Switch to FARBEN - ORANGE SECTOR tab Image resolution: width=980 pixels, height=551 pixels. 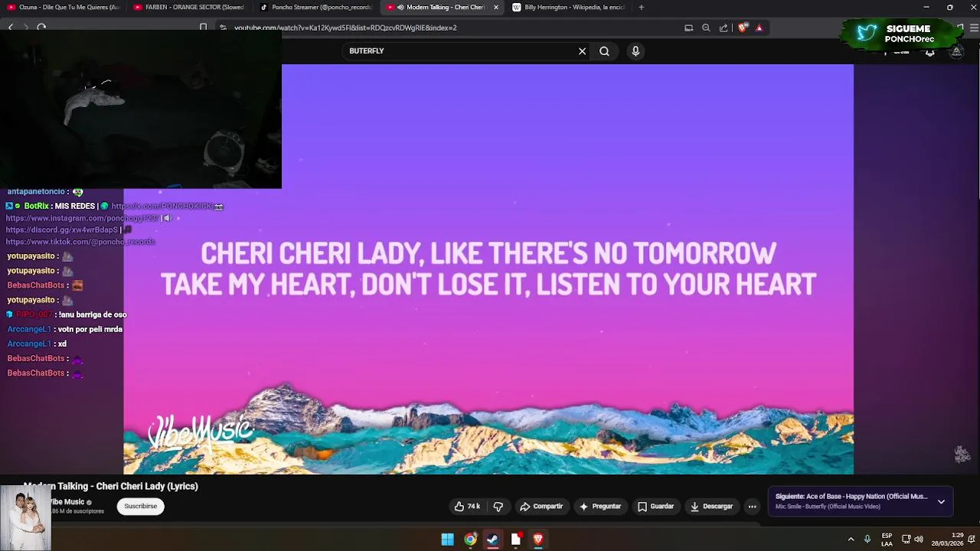[189, 7]
